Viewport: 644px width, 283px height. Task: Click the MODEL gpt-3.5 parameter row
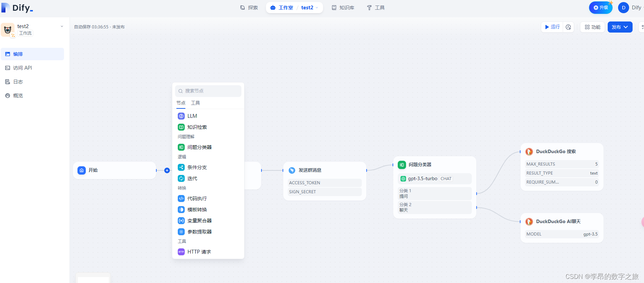tap(562, 234)
